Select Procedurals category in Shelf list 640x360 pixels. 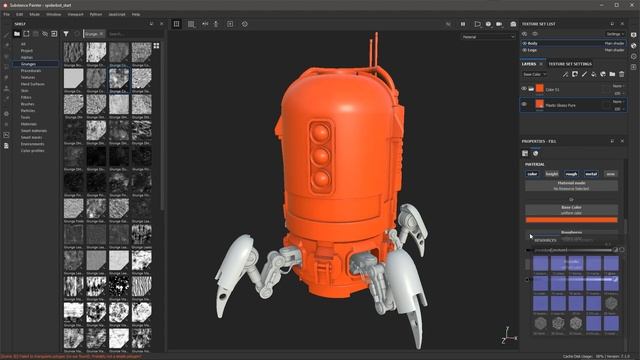pos(31,71)
